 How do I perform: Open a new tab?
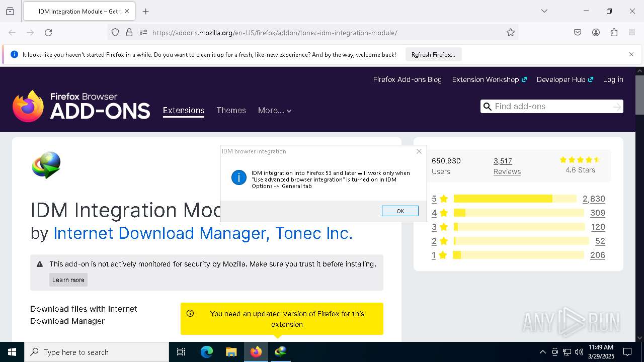pyautogui.click(x=146, y=11)
